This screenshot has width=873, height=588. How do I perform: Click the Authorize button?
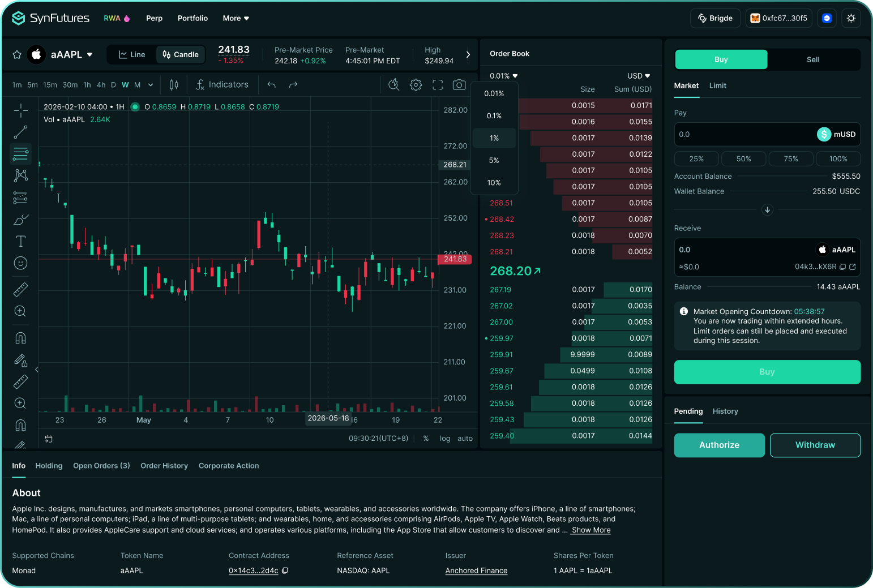point(719,445)
